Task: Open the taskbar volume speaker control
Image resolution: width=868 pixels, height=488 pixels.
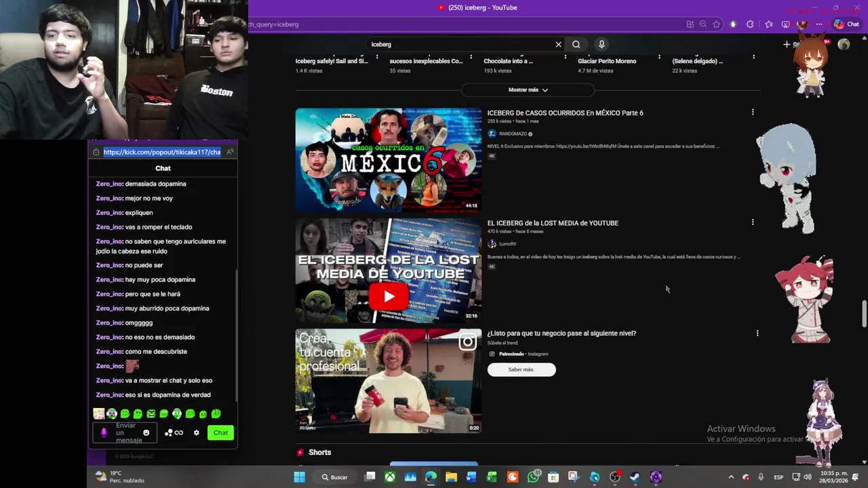Action: point(807,477)
